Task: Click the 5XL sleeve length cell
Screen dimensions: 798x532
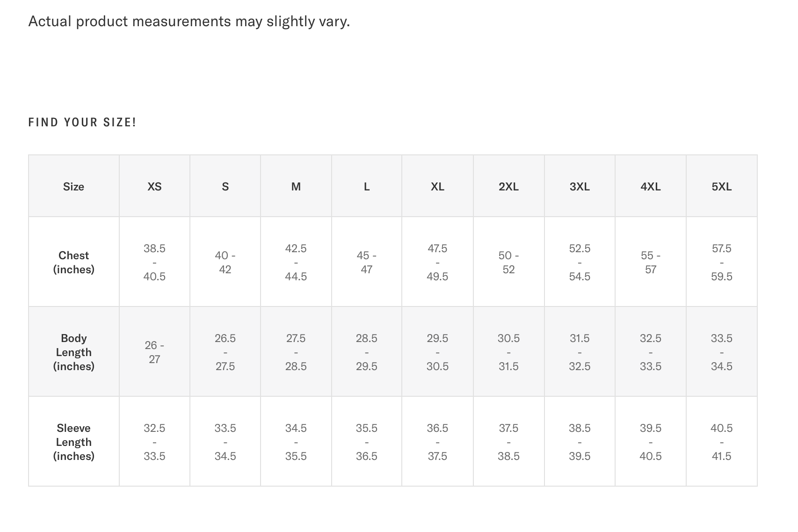Action: (721, 442)
